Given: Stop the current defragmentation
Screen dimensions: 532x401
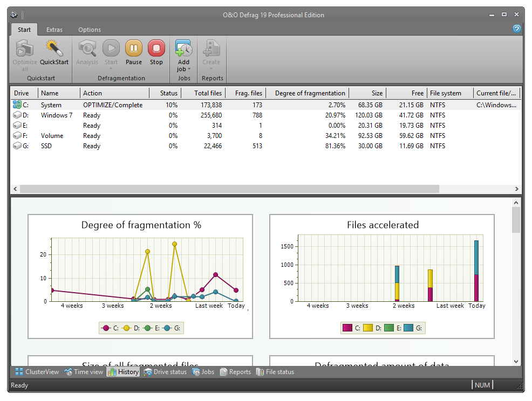Looking at the screenshot, I should pyautogui.click(x=156, y=49).
